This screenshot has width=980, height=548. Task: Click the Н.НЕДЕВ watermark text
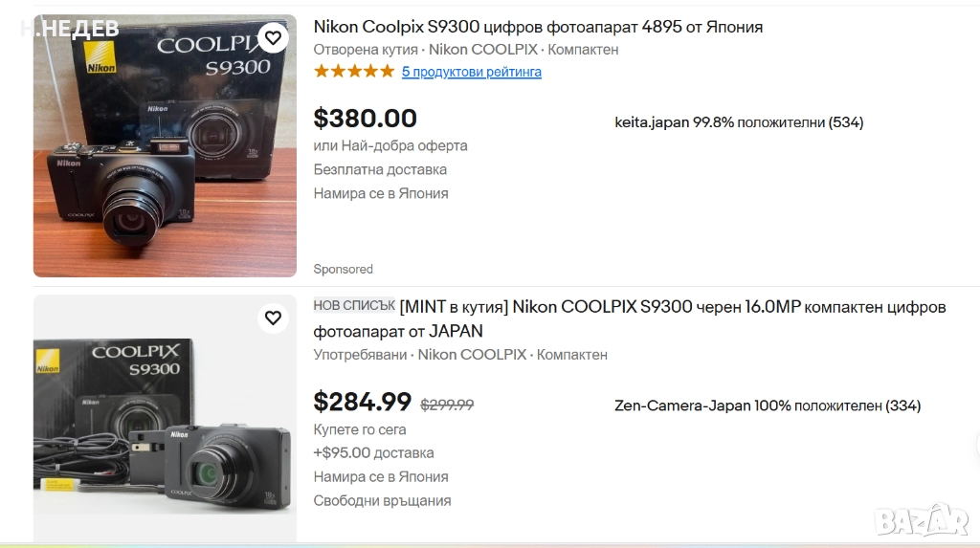pyautogui.click(x=69, y=29)
